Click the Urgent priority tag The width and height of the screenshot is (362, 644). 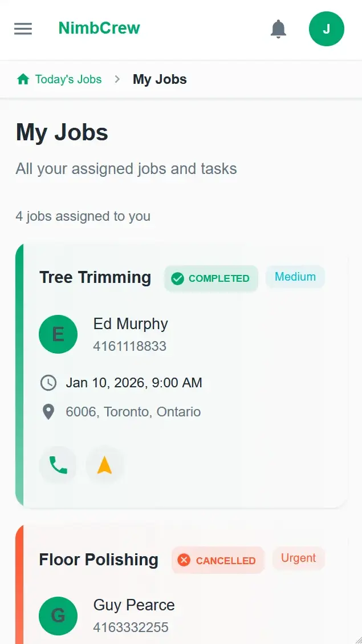[298, 558]
